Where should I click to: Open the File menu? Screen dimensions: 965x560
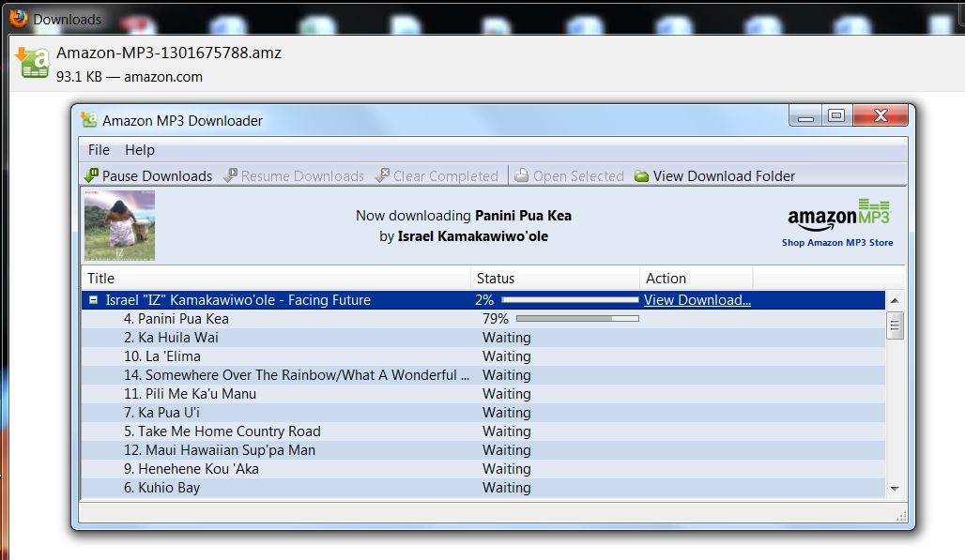[x=99, y=150]
